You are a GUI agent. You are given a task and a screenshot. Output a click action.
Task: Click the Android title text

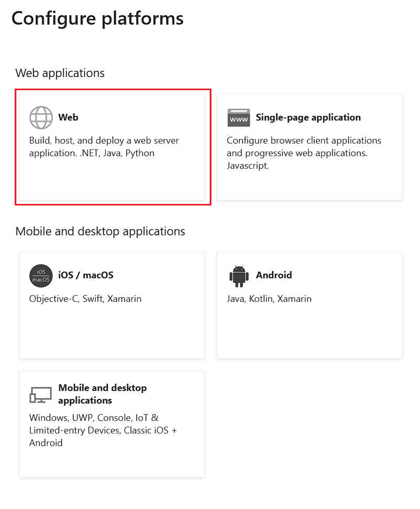click(x=274, y=275)
